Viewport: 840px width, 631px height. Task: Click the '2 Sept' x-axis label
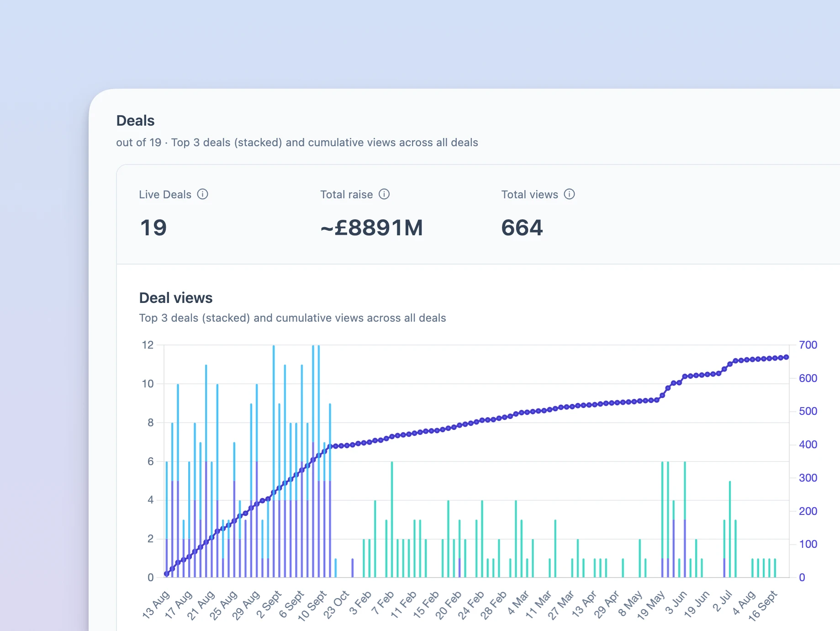(269, 604)
